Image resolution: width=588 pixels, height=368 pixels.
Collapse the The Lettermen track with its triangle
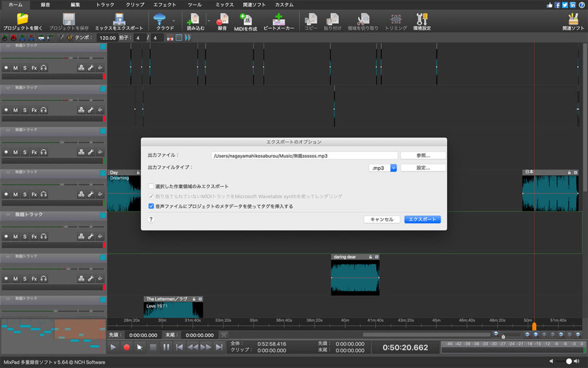click(x=7, y=298)
